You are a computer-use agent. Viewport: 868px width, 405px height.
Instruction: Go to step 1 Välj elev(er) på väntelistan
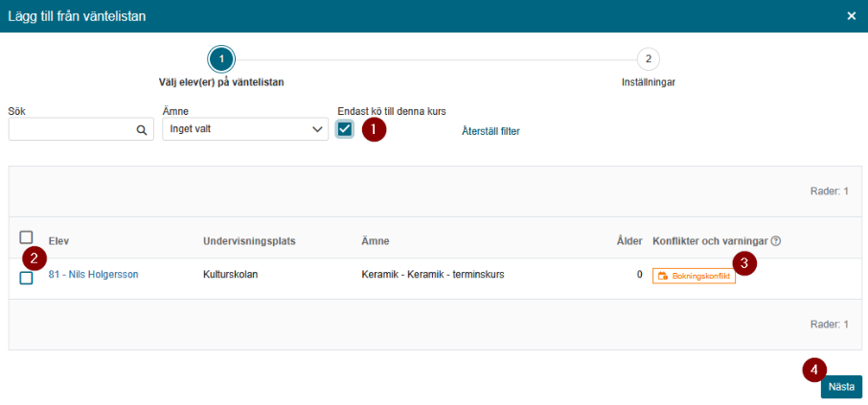point(221,58)
